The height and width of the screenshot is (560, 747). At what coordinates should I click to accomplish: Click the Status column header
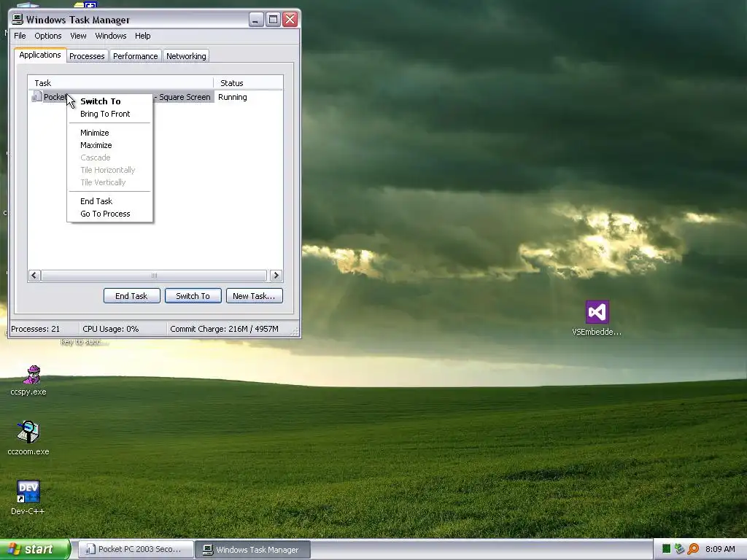pos(248,83)
